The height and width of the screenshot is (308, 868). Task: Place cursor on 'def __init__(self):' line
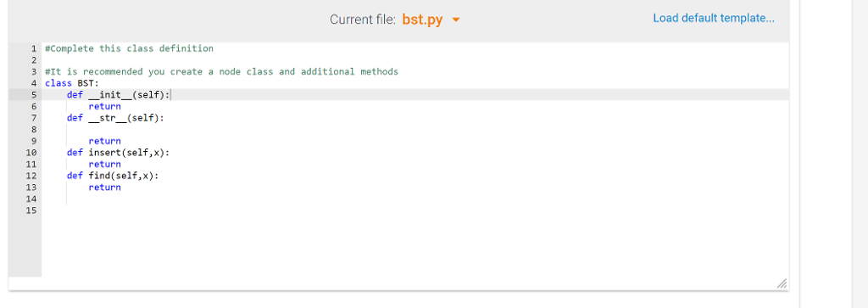(119, 95)
